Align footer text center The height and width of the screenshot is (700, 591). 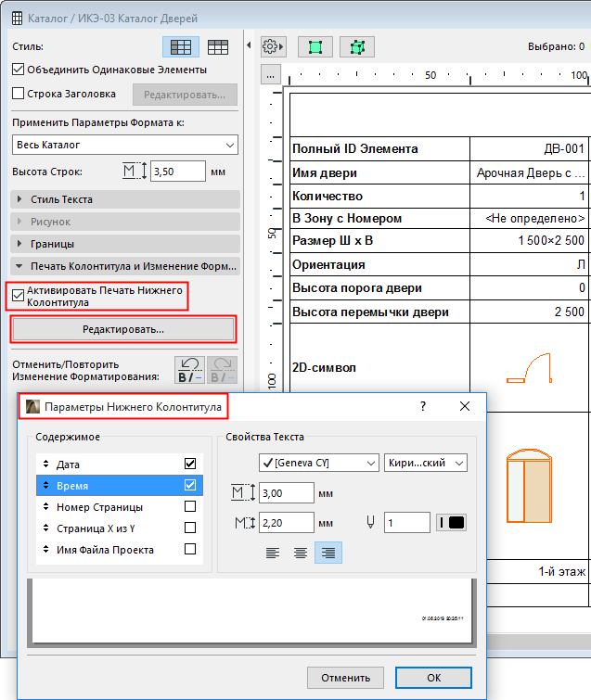coord(301,553)
